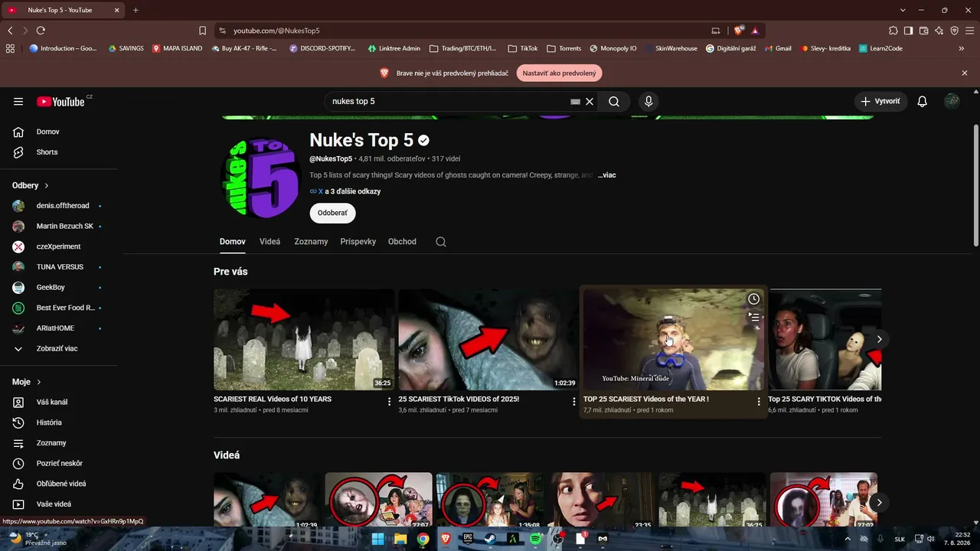Expand the Moje section
Image resolution: width=980 pixels, height=551 pixels.
pyautogui.click(x=27, y=382)
